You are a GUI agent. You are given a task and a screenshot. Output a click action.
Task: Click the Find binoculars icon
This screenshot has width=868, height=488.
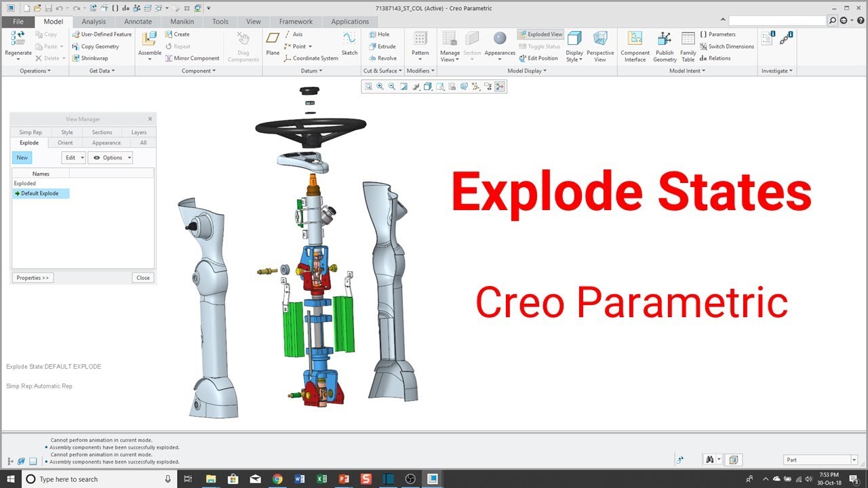point(709,460)
